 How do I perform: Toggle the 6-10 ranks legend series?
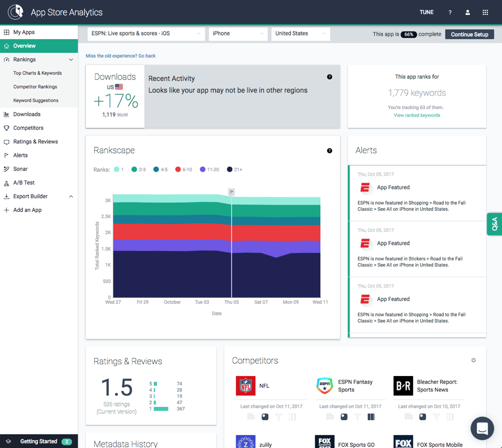pos(183,169)
